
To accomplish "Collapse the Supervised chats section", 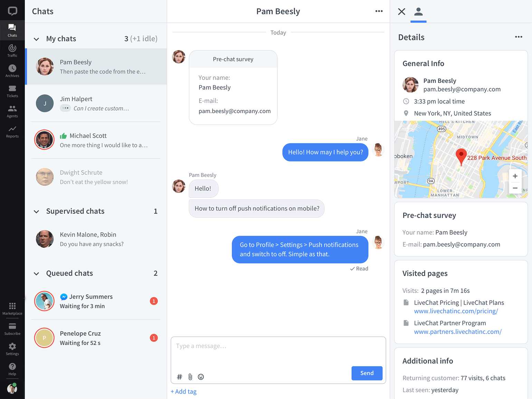I will [x=36, y=211].
